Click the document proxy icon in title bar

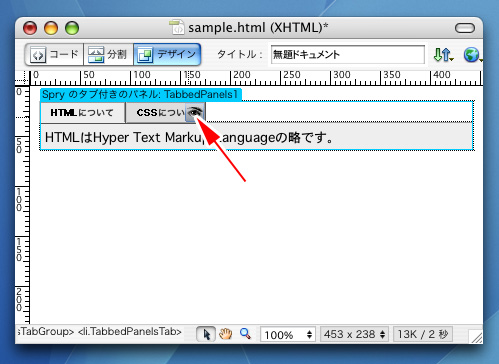click(177, 27)
